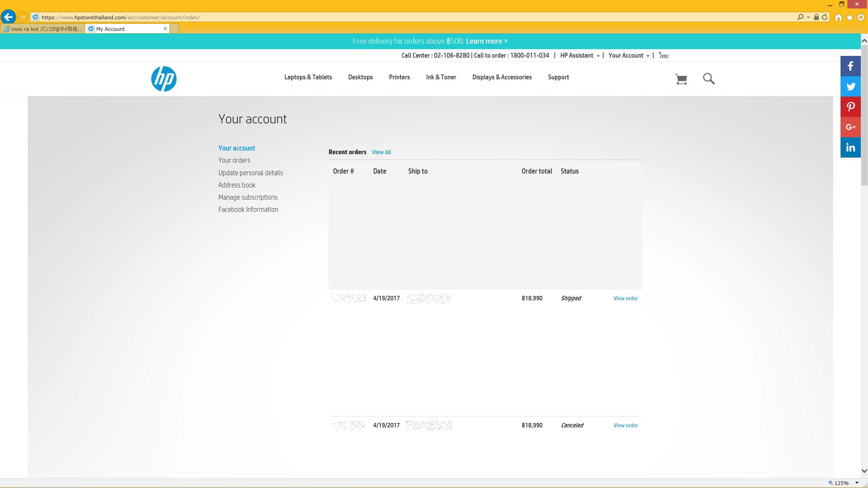868x488 pixels.
Task: Open the Displays & Accessories menu
Action: tap(502, 77)
